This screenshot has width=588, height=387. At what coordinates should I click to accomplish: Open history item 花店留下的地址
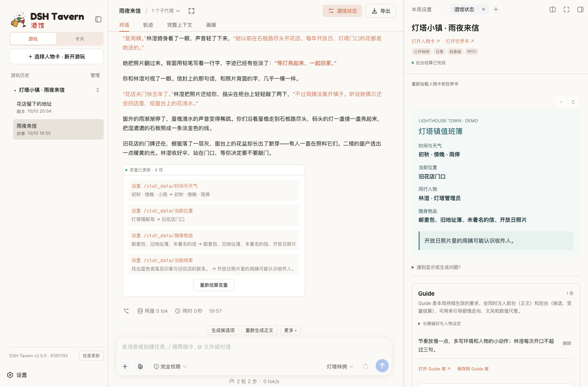coord(58,107)
